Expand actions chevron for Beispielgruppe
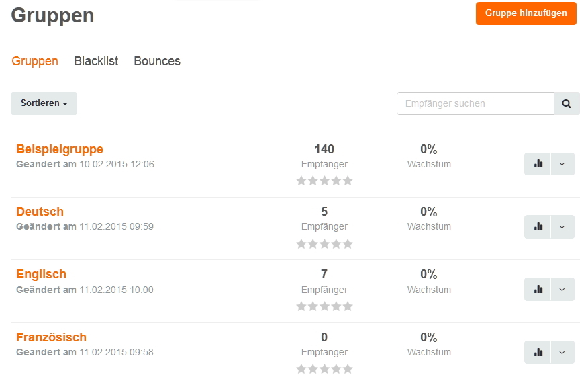This screenshot has width=588, height=381. point(562,164)
